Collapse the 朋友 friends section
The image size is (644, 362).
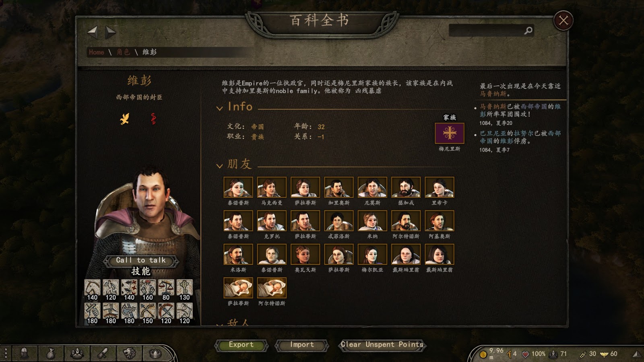coord(219,165)
